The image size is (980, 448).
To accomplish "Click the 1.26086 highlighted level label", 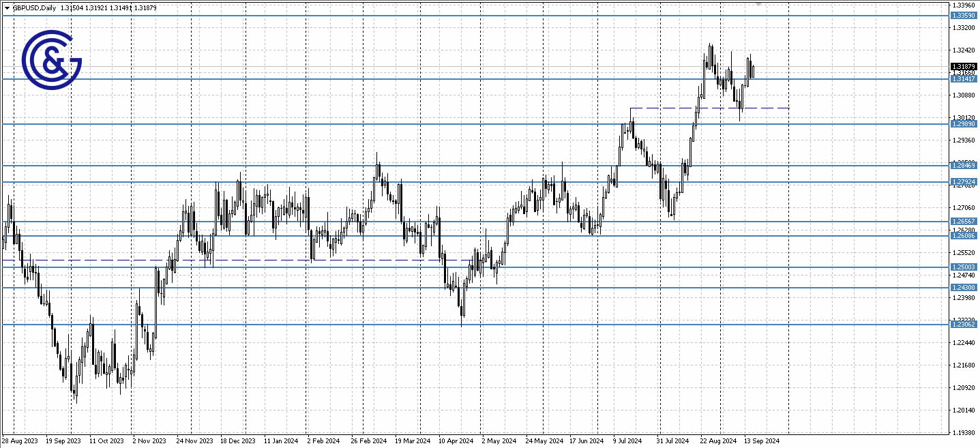I will tap(963, 235).
